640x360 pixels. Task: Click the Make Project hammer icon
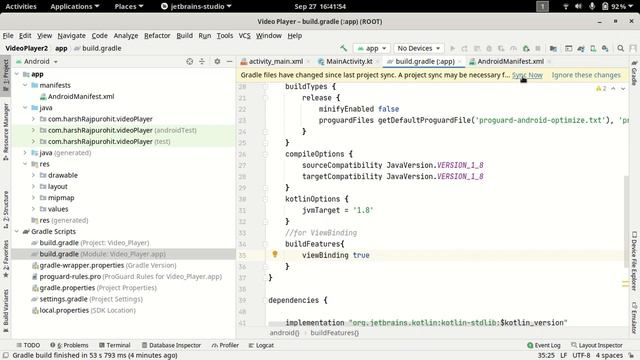(x=343, y=48)
